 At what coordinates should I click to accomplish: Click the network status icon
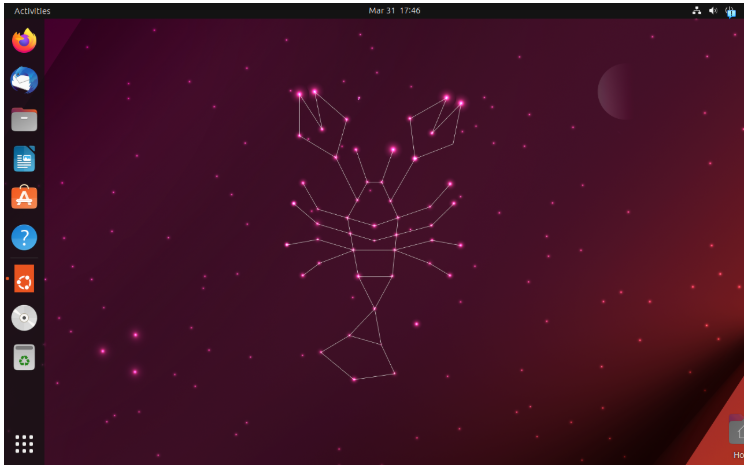(697, 10)
